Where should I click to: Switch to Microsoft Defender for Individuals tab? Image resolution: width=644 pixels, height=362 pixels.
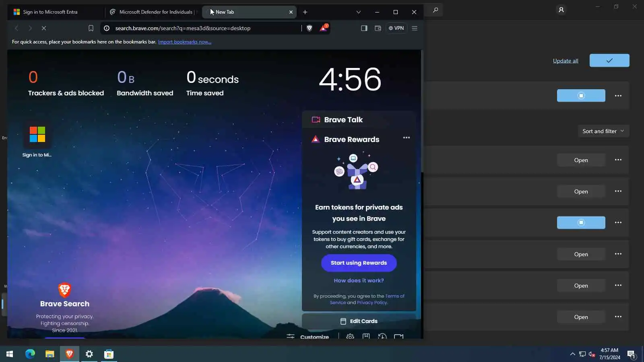pyautogui.click(x=153, y=12)
